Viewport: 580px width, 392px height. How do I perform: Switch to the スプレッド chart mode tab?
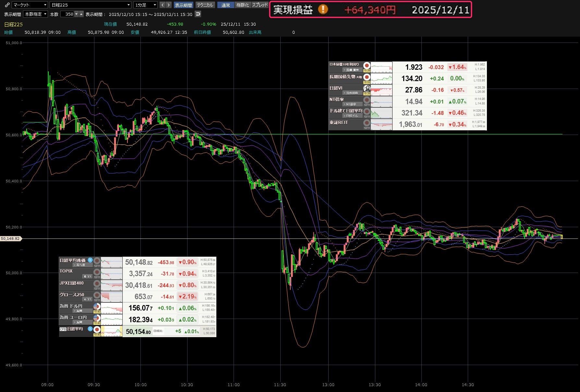click(x=260, y=5)
